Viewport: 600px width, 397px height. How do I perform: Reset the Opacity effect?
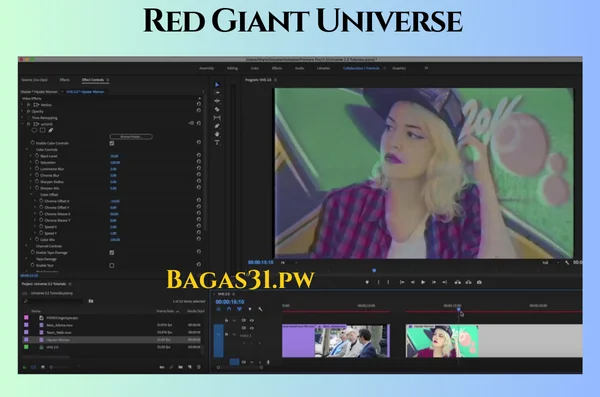[x=199, y=110]
